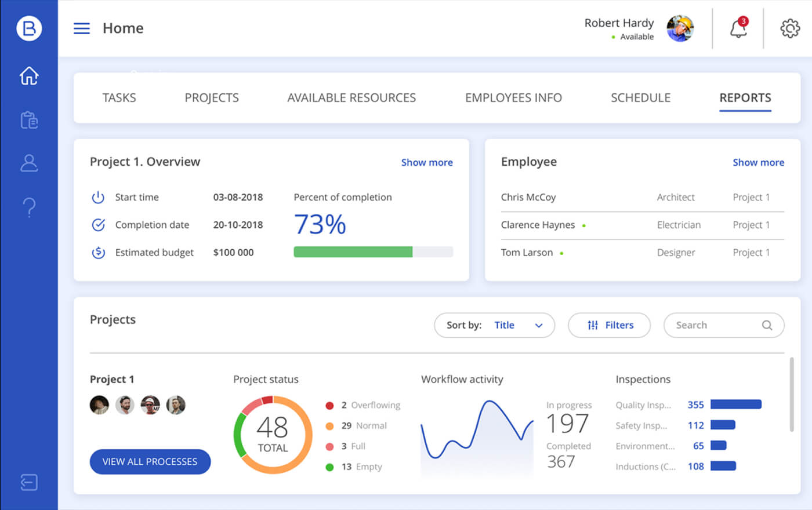The height and width of the screenshot is (510, 812).
Task: Open the Schedule tab
Action: (x=640, y=97)
